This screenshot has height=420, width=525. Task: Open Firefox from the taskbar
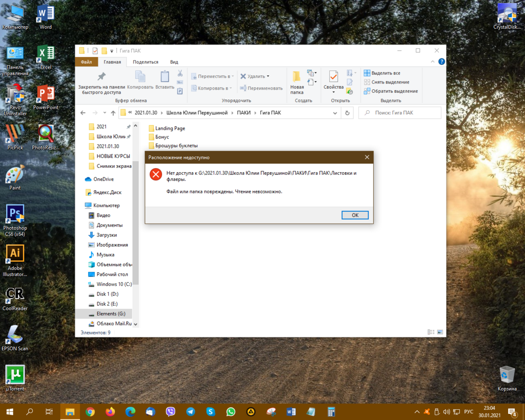[x=110, y=412]
